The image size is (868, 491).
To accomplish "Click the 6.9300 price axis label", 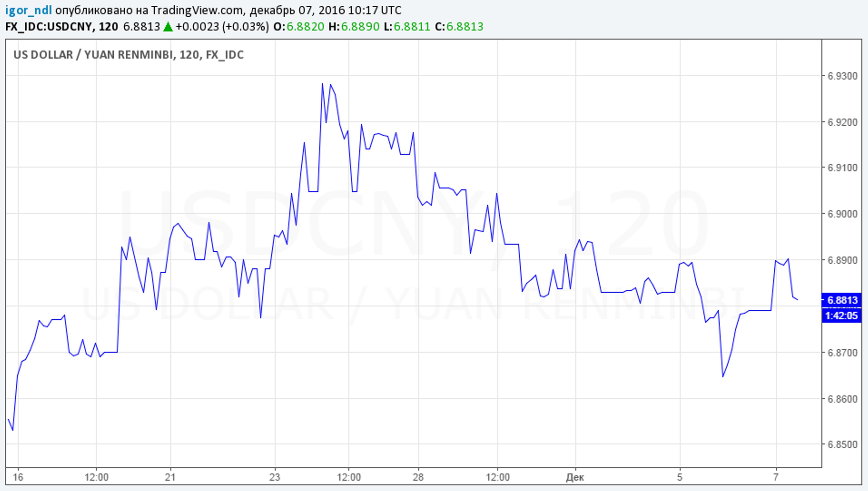I will click(x=842, y=76).
